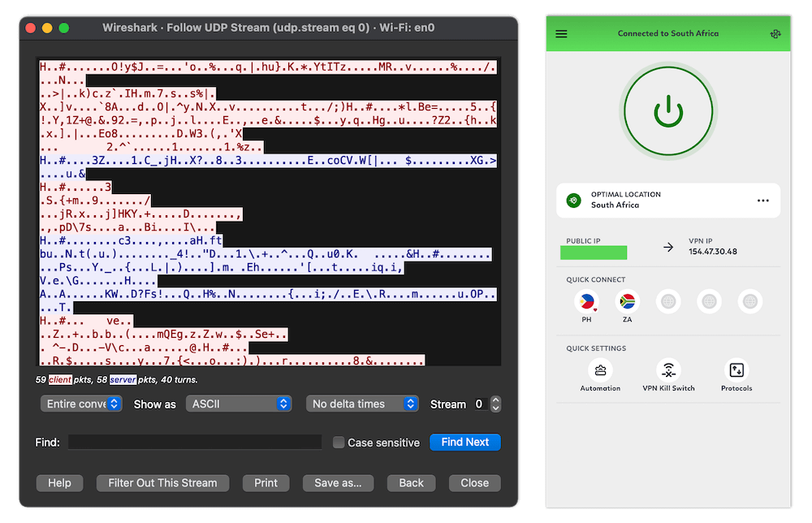Click the Print button
The height and width of the screenshot is (523, 812).
266,482
